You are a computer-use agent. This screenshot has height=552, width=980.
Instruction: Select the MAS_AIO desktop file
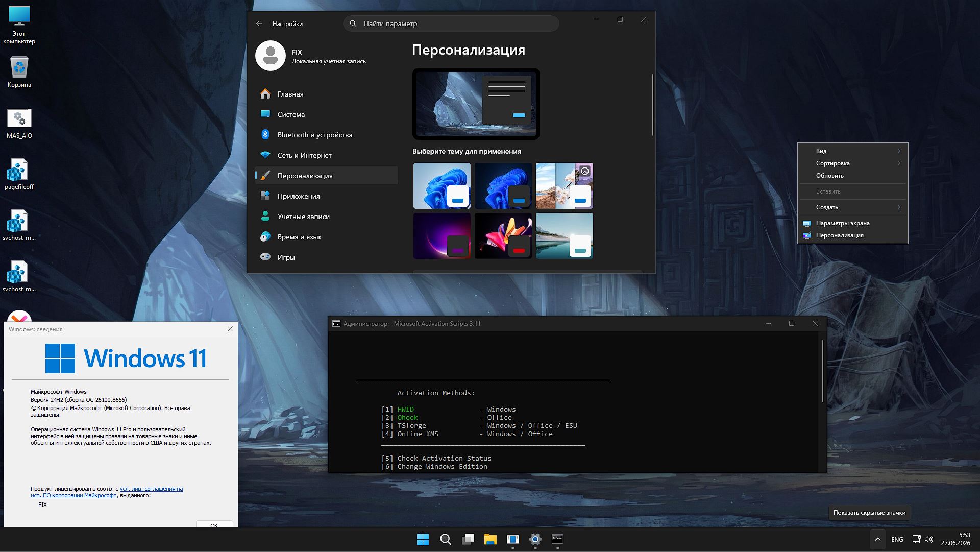[x=19, y=124]
